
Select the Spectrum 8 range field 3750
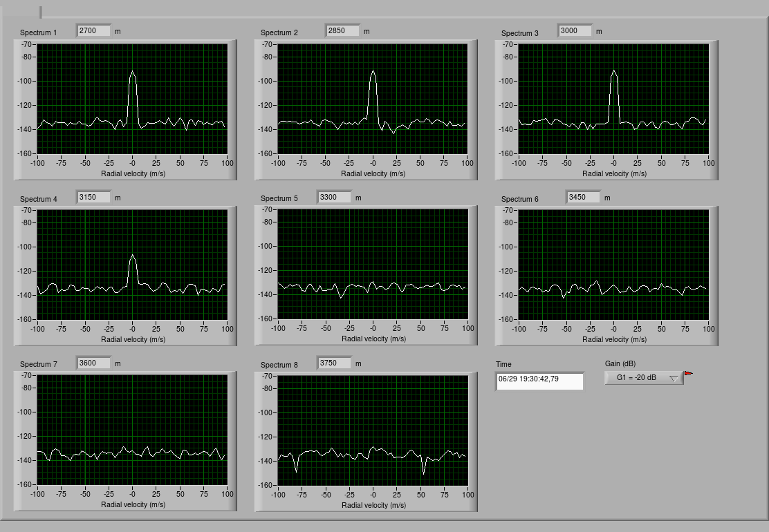tap(335, 363)
